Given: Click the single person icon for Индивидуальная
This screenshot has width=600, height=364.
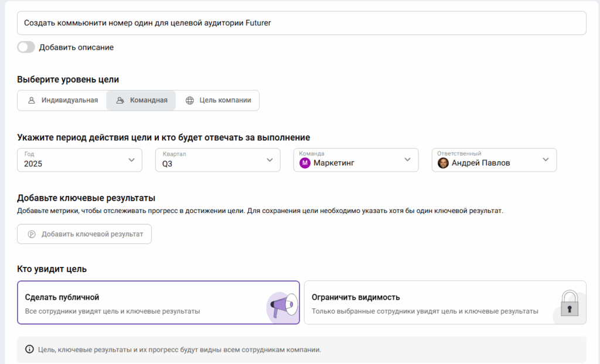Looking at the screenshot, I should (x=32, y=100).
